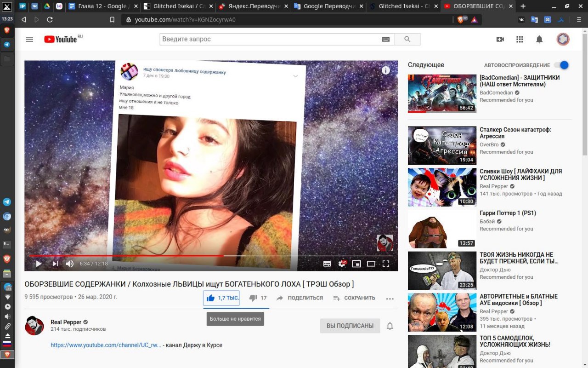
Task: Click ВЫ ПОДПИСАНЫ subscription button
Action: coord(350,326)
